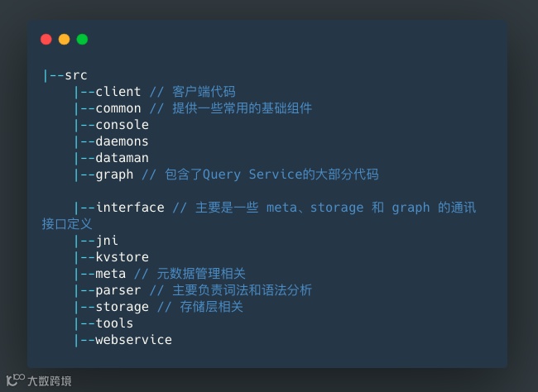Select the src root directory entry
The width and height of the screenshot is (538, 392).
tap(75, 75)
